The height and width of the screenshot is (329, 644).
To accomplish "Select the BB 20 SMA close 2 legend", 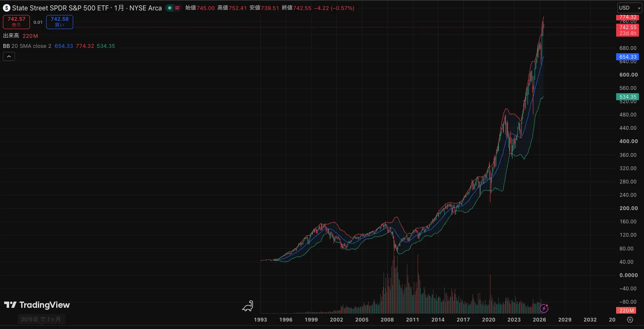I will coord(27,46).
